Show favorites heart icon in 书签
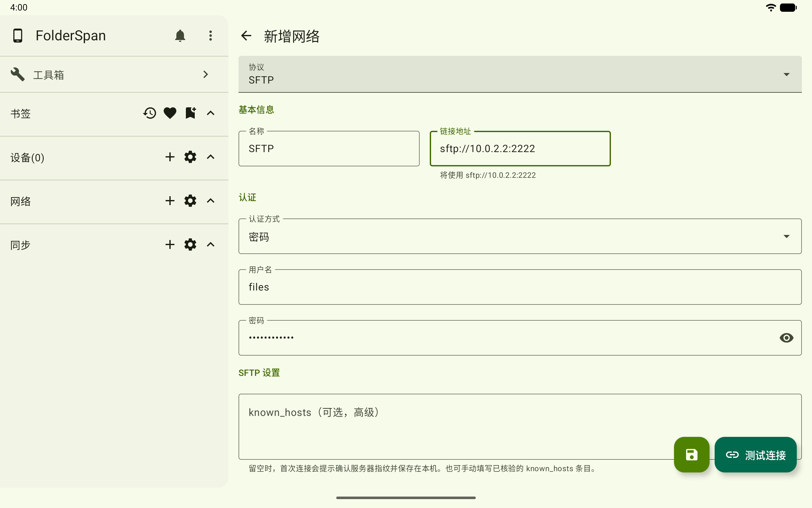 [170, 113]
